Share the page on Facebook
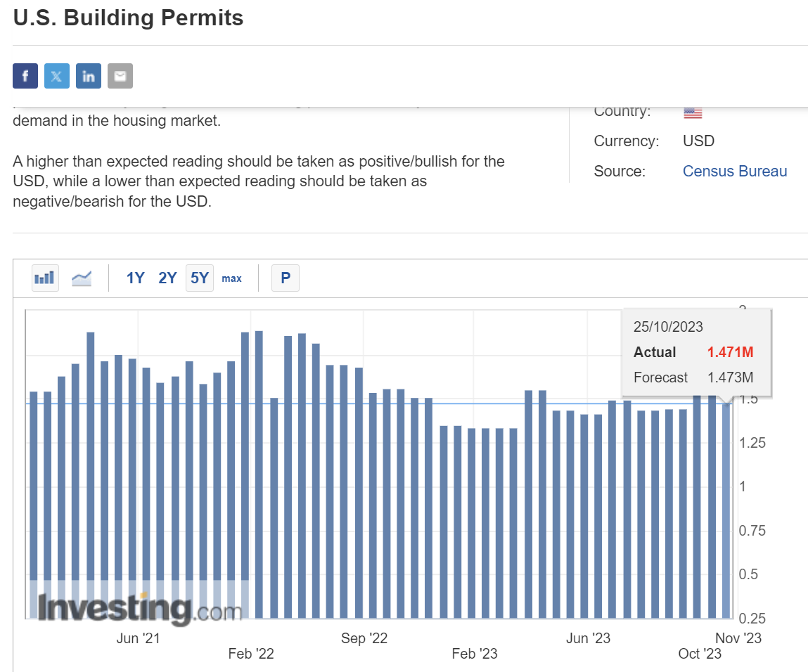The width and height of the screenshot is (808, 672). tap(25, 76)
